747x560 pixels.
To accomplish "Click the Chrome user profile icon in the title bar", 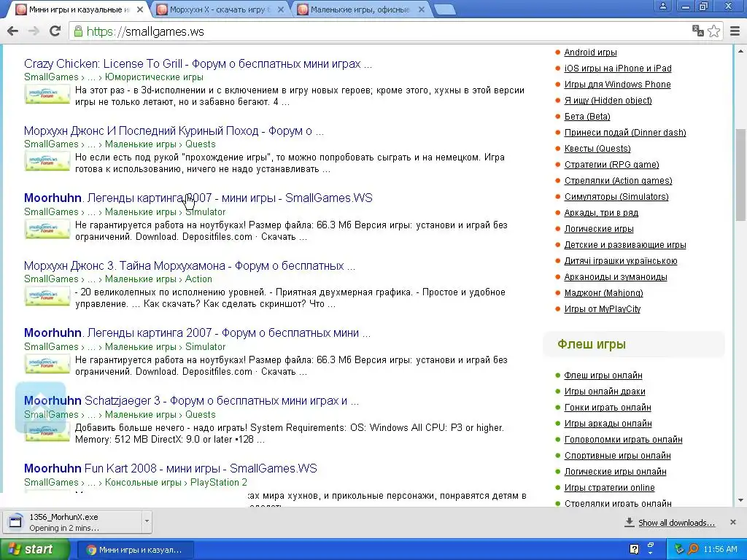I will coord(662,6).
